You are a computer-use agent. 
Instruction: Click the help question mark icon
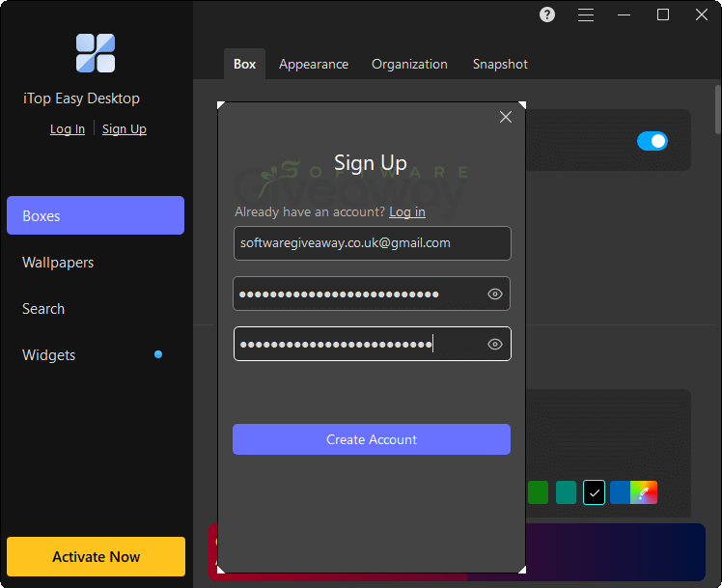click(x=547, y=14)
